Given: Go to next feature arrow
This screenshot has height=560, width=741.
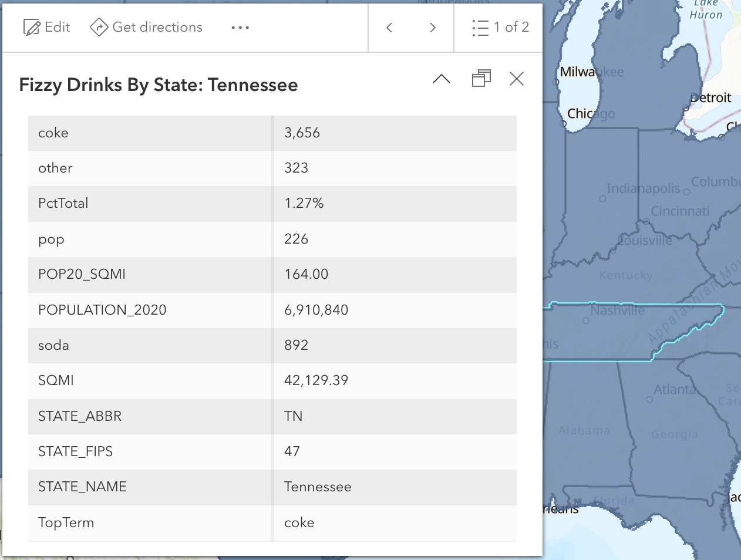Looking at the screenshot, I should [433, 28].
